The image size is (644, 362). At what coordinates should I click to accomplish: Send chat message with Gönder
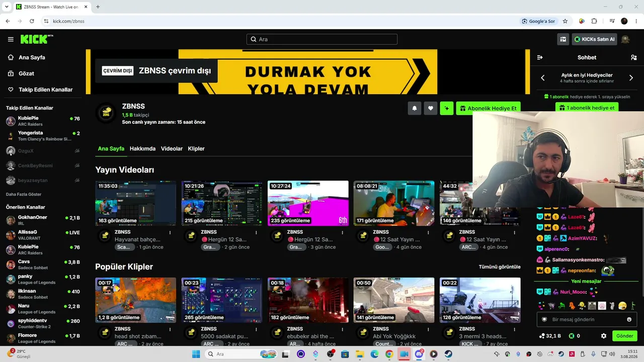625,336
